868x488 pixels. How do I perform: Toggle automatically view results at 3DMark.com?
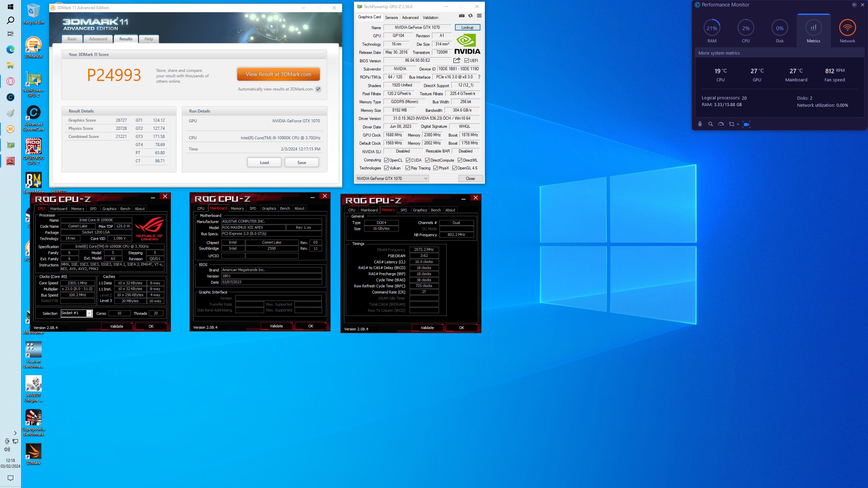tap(318, 89)
